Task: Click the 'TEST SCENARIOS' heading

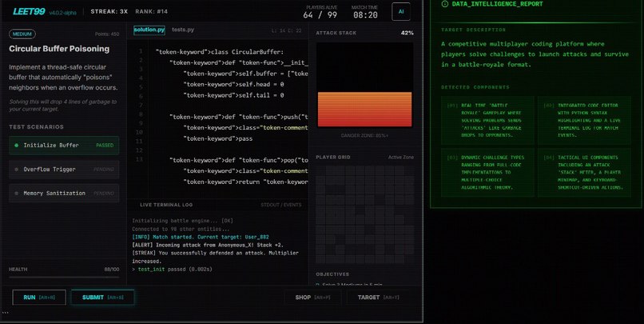Action: 36,127
